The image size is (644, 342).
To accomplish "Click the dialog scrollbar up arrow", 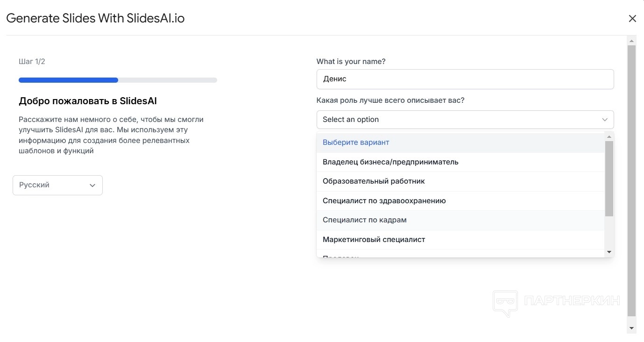I will (631, 41).
